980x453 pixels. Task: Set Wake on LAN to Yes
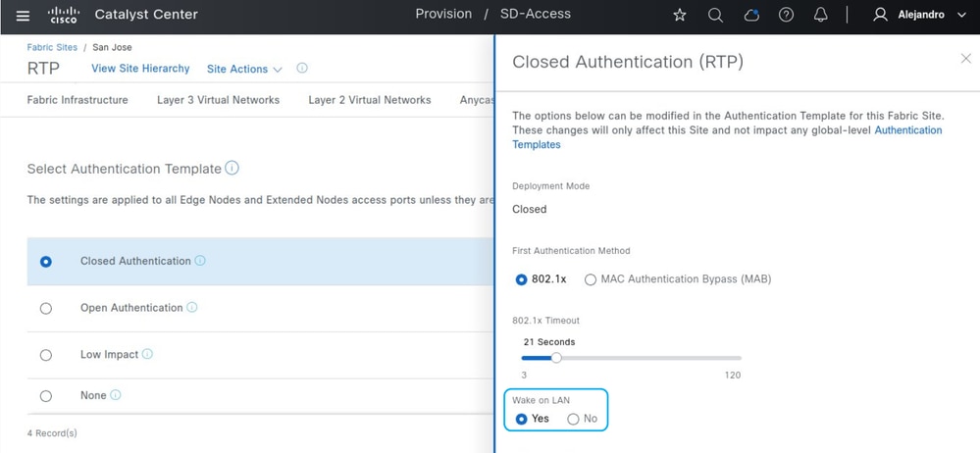point(521,420)
